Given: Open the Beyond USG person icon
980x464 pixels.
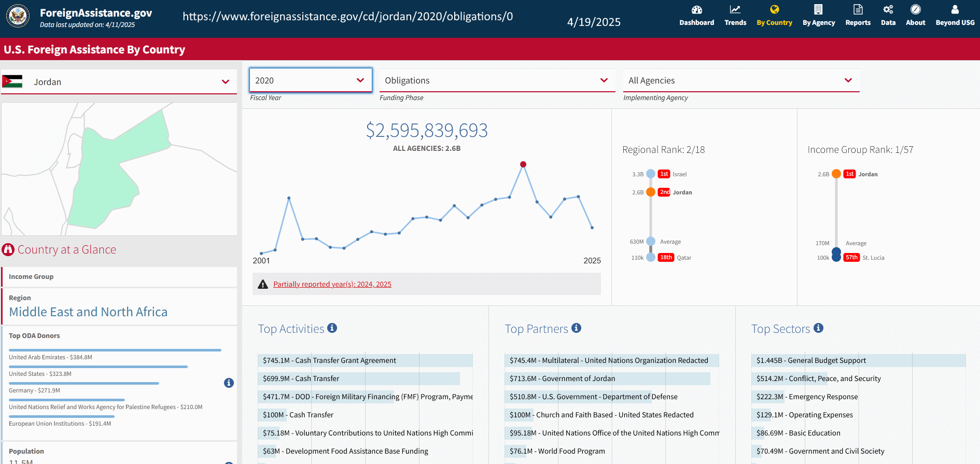Looking at the screenshot, I should tap(955, 9).
